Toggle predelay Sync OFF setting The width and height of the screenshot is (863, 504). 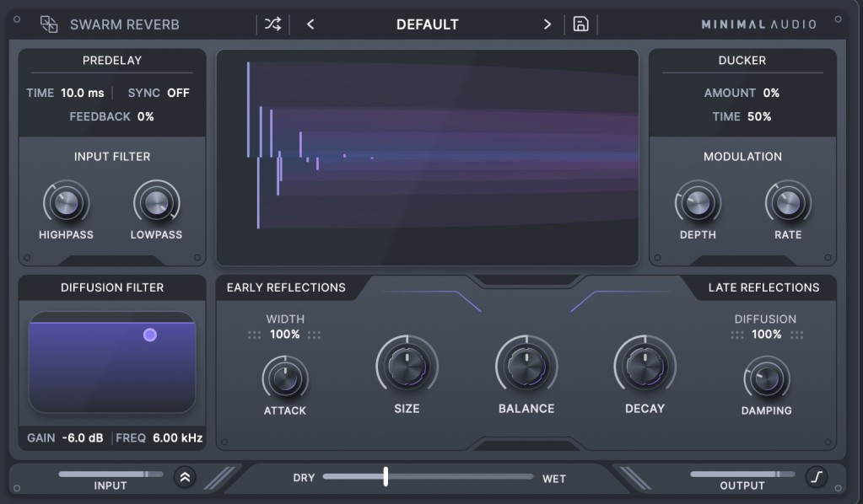click(x=178, y=93)
